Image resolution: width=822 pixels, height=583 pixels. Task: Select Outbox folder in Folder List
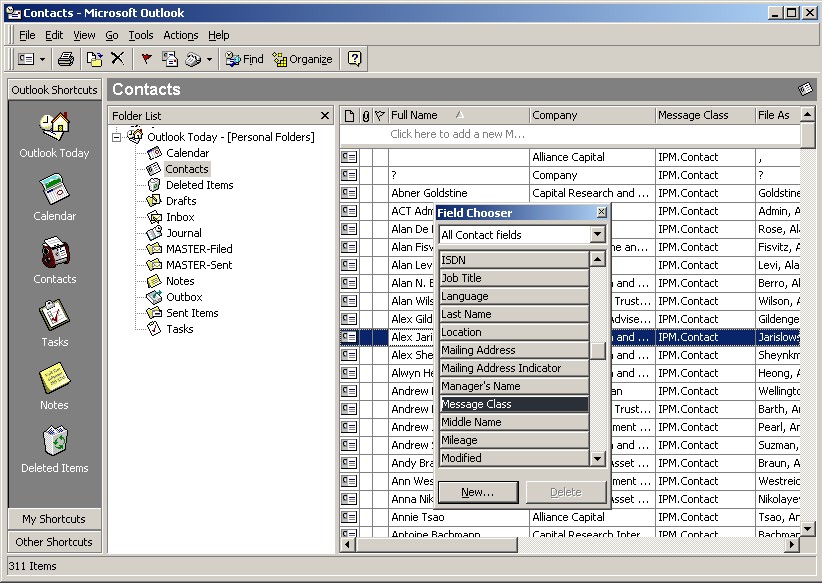point(184,297)
